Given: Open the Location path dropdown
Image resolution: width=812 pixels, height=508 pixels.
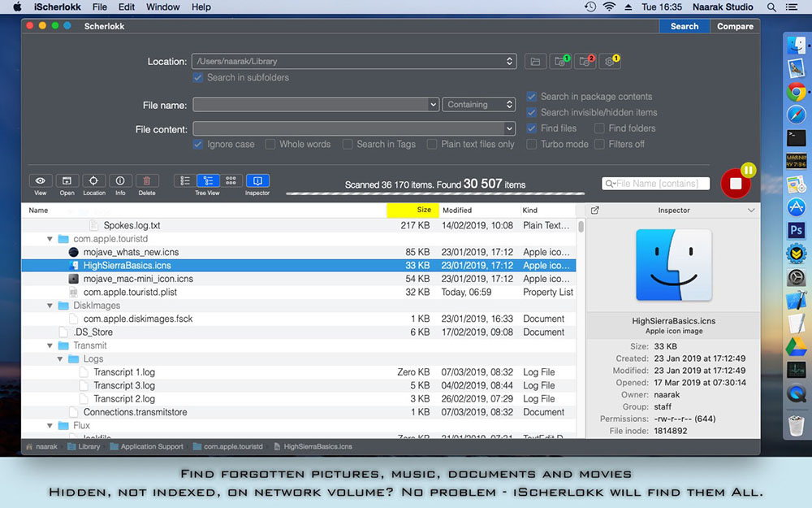Looking at the screenshot, I should tap(510, 61).
